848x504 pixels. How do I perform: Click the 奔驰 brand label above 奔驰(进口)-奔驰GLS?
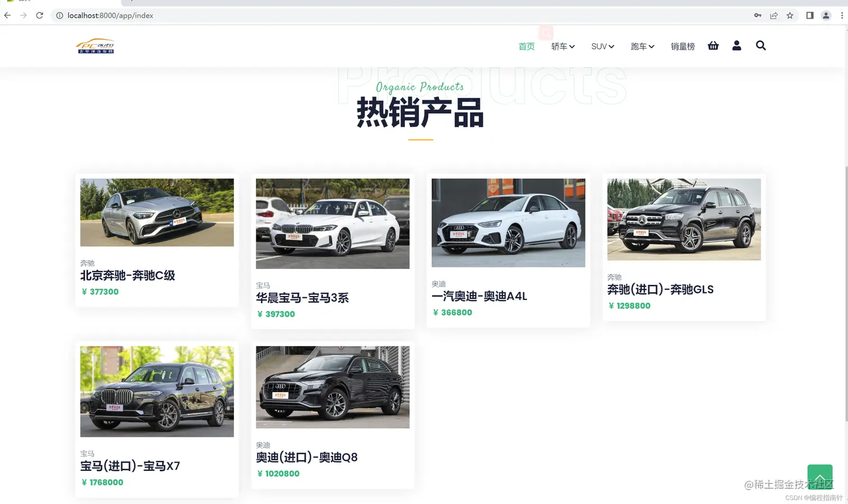614,277
